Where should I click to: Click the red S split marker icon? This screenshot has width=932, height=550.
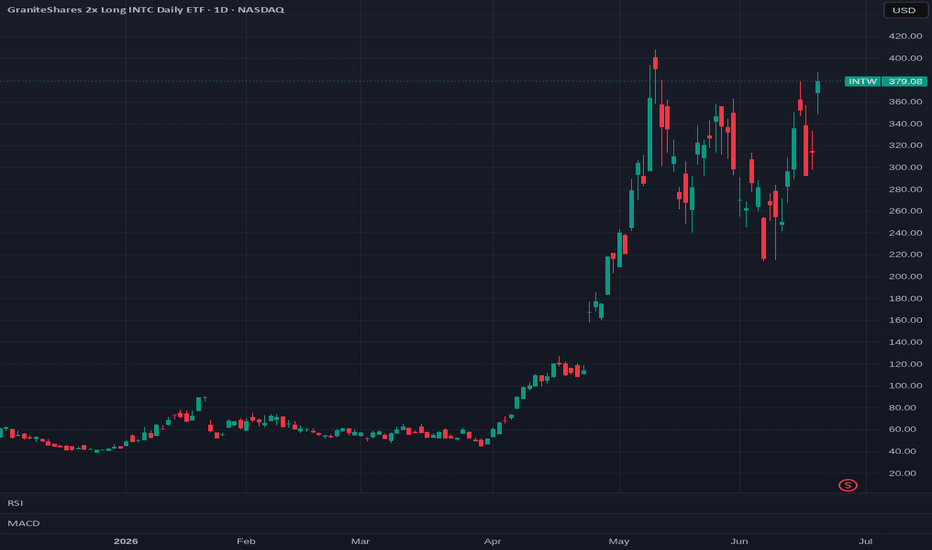pos(848,485)
